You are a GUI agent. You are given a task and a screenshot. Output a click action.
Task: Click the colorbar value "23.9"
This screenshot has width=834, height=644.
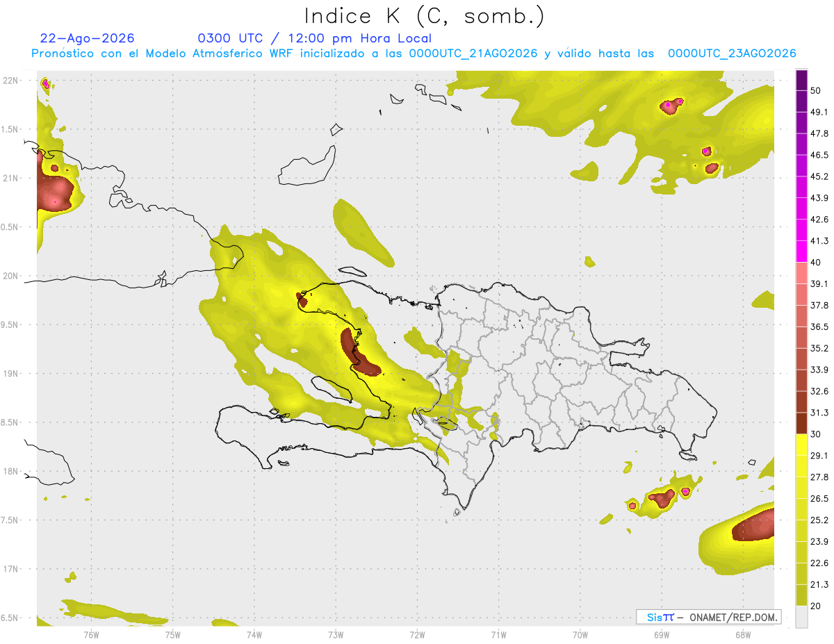click(819, 542)
